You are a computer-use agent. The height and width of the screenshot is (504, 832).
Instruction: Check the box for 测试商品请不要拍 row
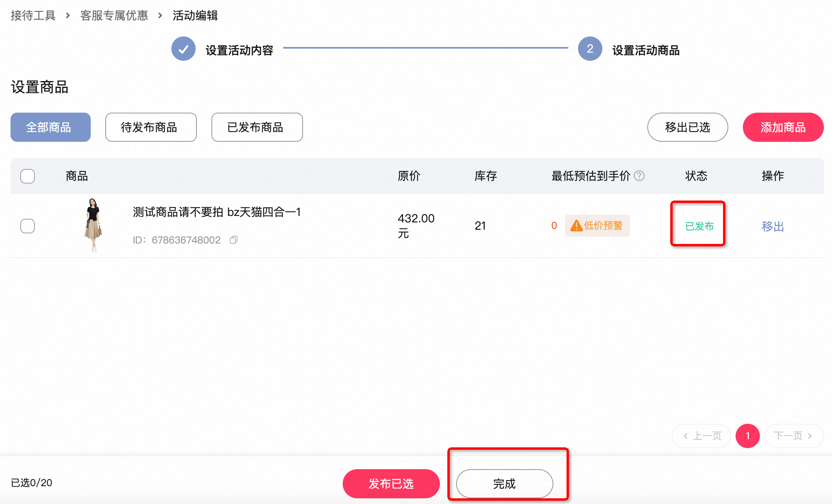point(28,226)
